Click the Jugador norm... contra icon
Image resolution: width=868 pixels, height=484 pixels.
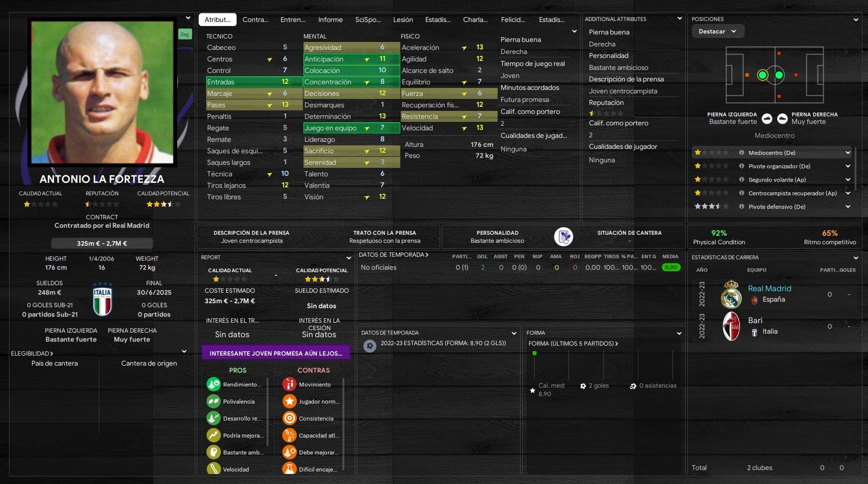tap(289, 401)
